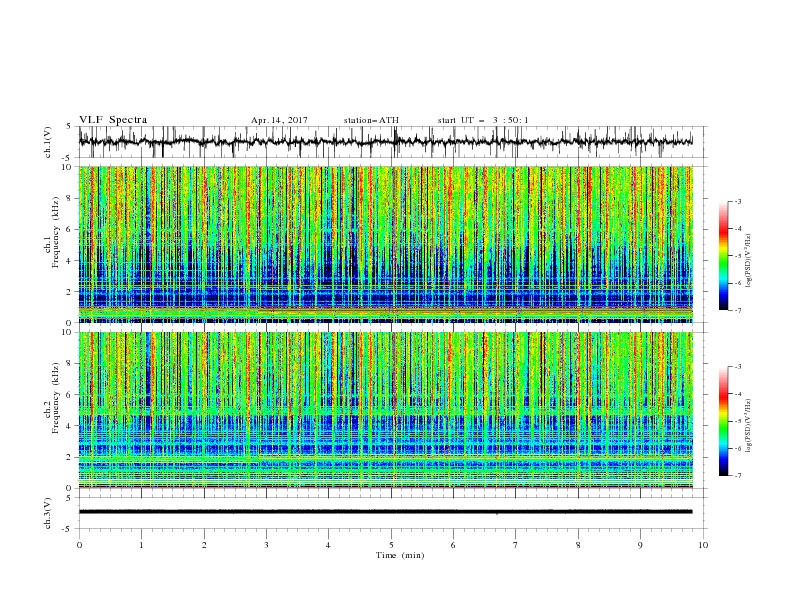Viewport: 792px width, 612px height.
Task: Click the 'start UT = 3:50:1' text
Action: coord(483,120)
